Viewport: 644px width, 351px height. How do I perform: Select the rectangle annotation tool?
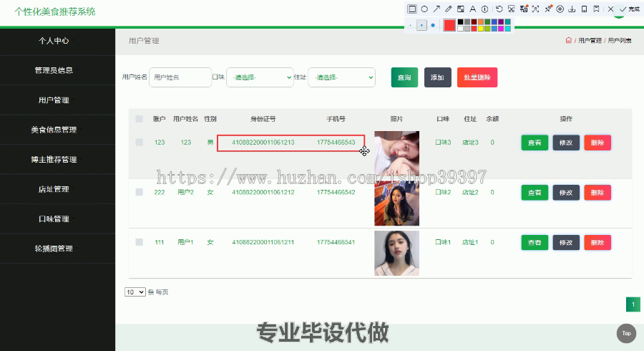point(412,9)
